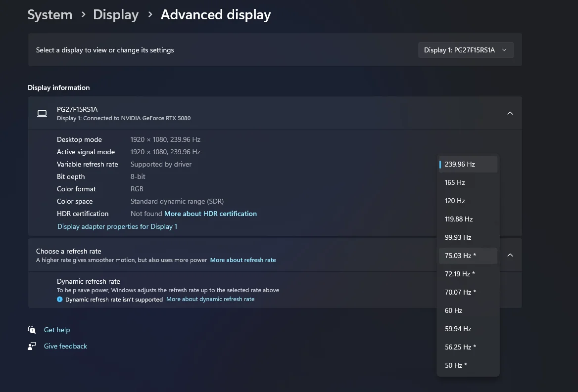
Task: Open More about dynamic refresh rate link
Action: coord(210,299)
